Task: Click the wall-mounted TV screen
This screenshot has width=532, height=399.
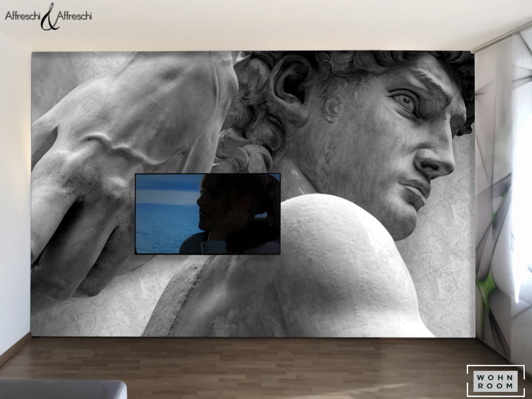Action: tap(208, 214)
